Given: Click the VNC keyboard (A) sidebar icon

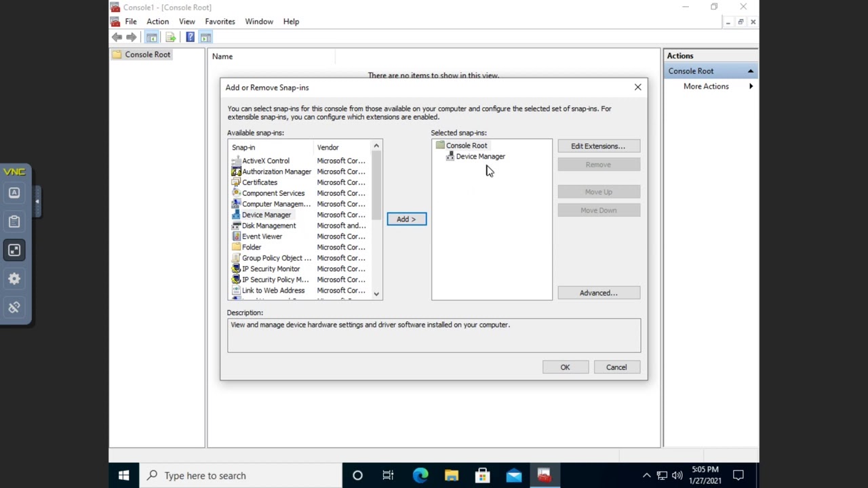Looking at the screenshot, I should pyautogui.click(x=14, y=193).
